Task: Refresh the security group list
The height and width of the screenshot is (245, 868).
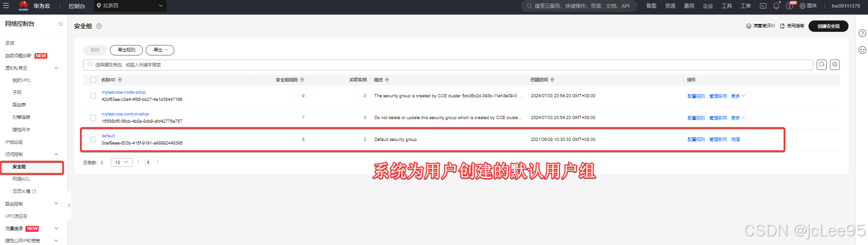Action: 822,65
